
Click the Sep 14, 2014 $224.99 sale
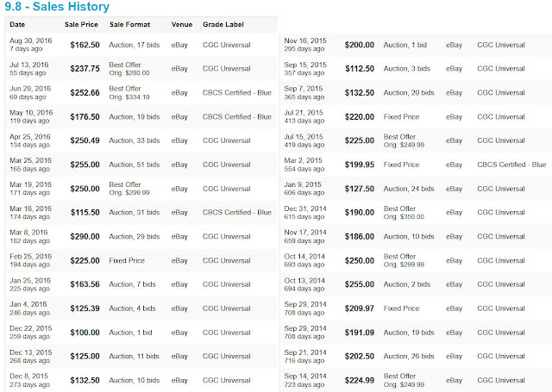tap(360, 380)
